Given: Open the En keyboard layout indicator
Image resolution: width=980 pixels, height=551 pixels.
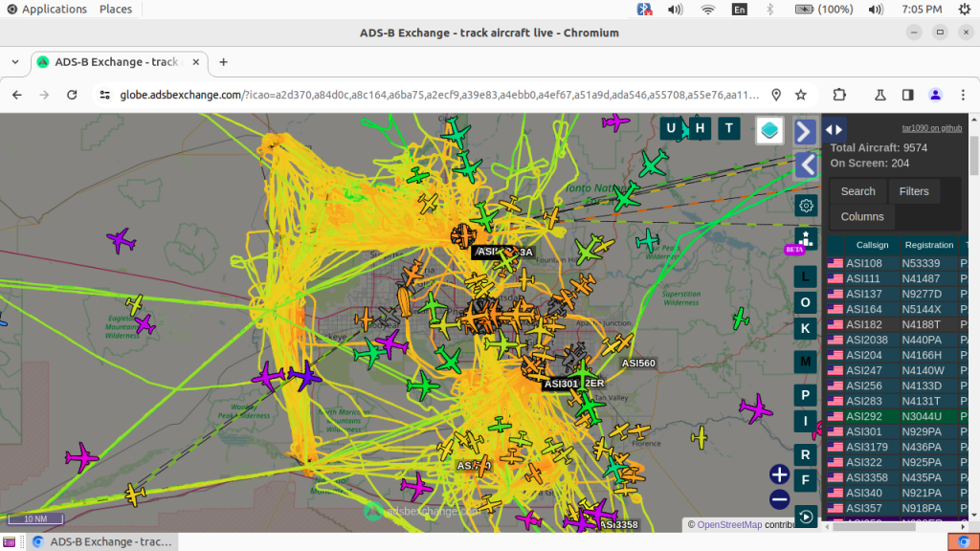Looking at the screenshot, I should pos(740,10).
